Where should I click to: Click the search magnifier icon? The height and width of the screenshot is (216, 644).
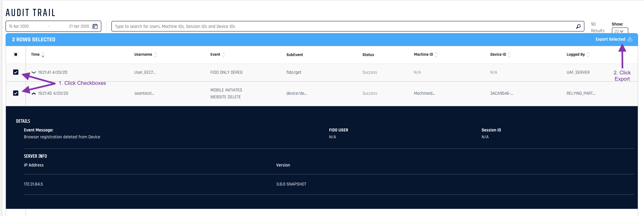click(x=578, y=26)
